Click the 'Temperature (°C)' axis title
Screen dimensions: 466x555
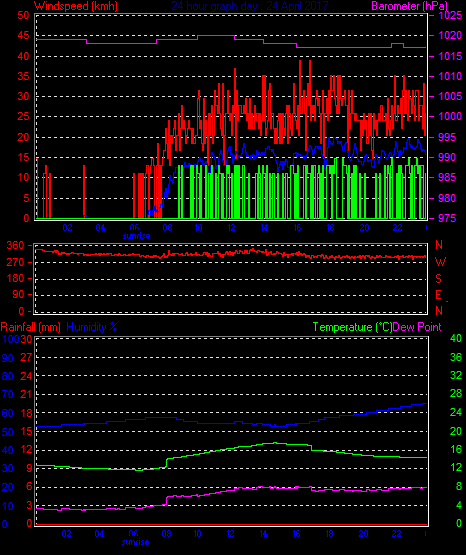click(x=352, y=327)
